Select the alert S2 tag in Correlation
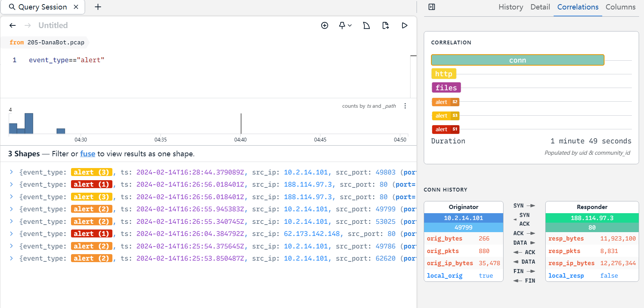The width and height of the screenshot is (644, 308). [x=445, y=102]
